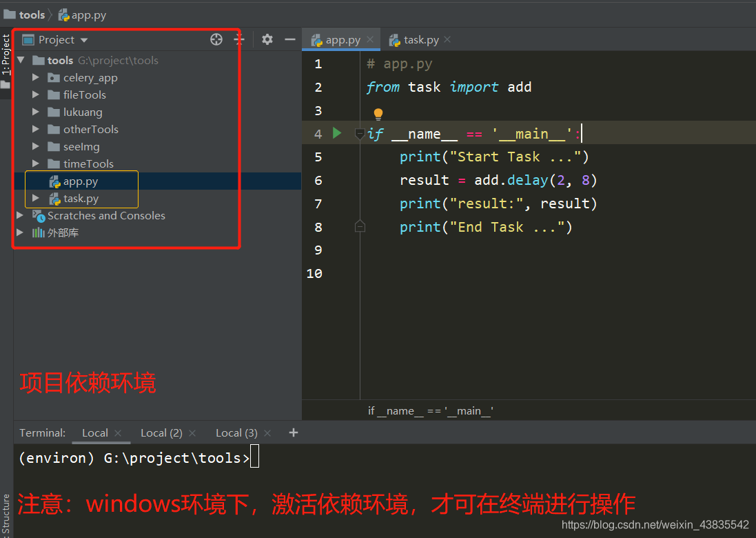The height and width of the screenshot is (538, 756).
Task: Close the Local (3) terminal tab
Action: point(267,433)
